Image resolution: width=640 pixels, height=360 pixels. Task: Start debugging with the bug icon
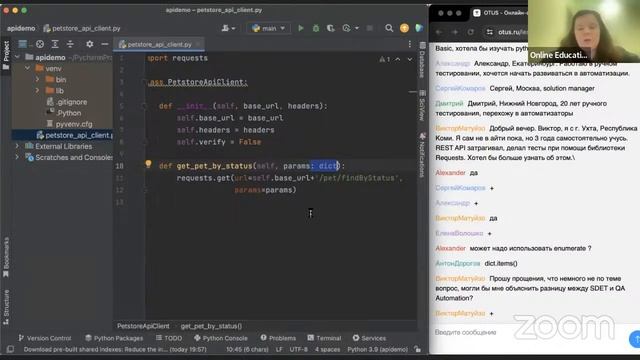point(316,28)
